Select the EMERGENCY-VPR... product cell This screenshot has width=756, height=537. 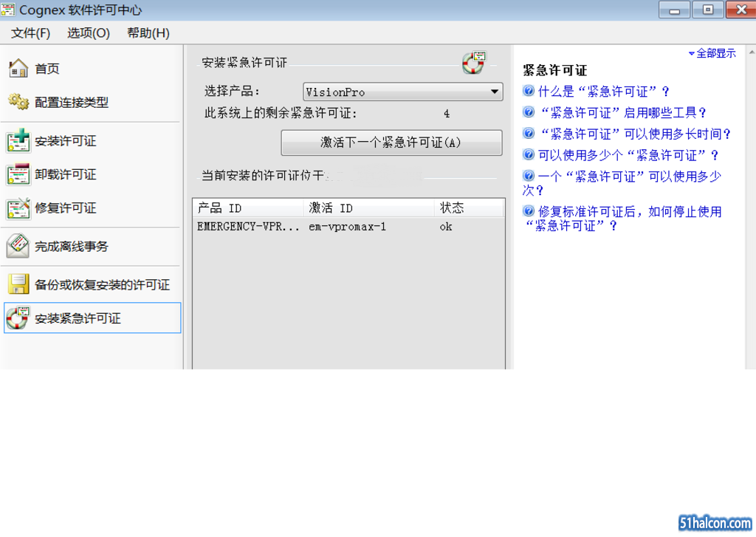coord(248,226)
